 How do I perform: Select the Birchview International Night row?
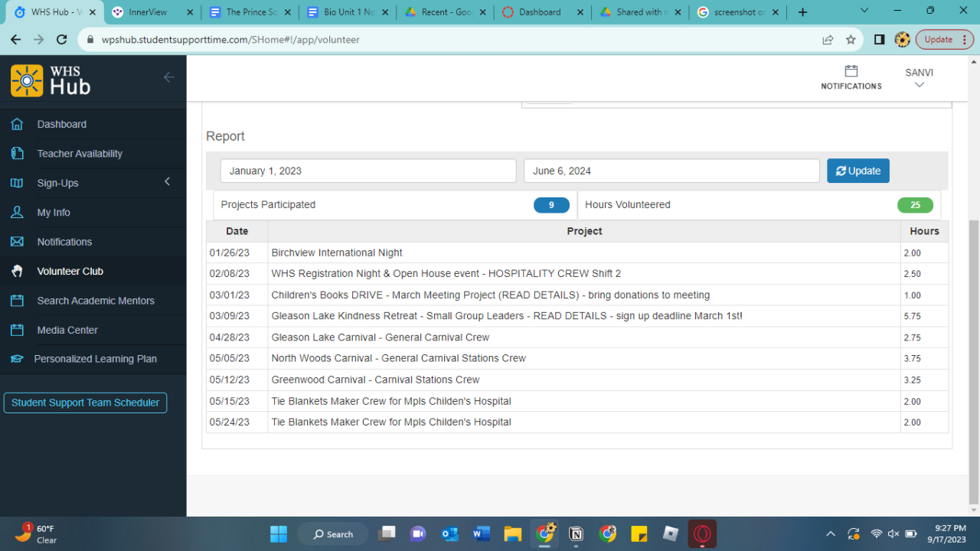[577, 253]
